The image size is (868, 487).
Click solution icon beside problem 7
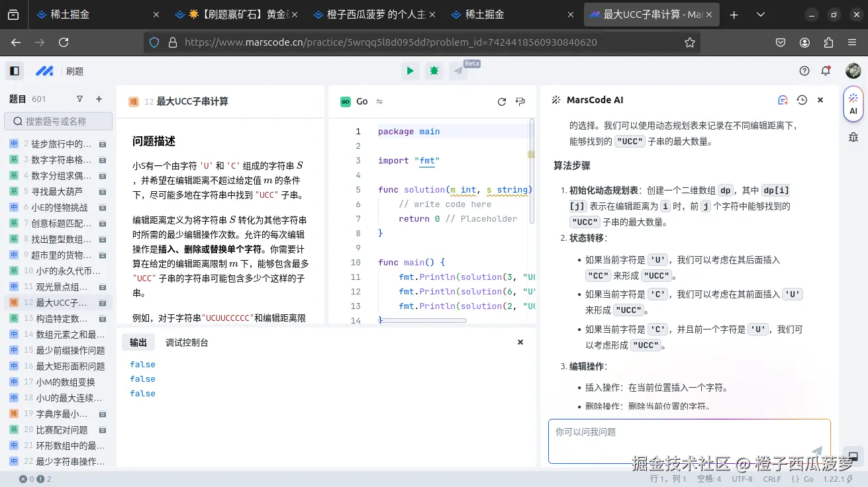[103, 223]
